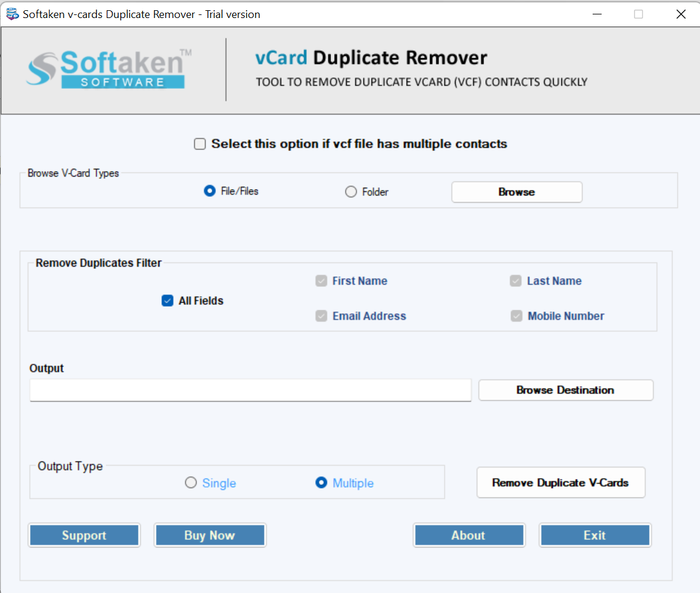
Task: Toggle the Last Name filter checkbox
Action: [516, 281]
